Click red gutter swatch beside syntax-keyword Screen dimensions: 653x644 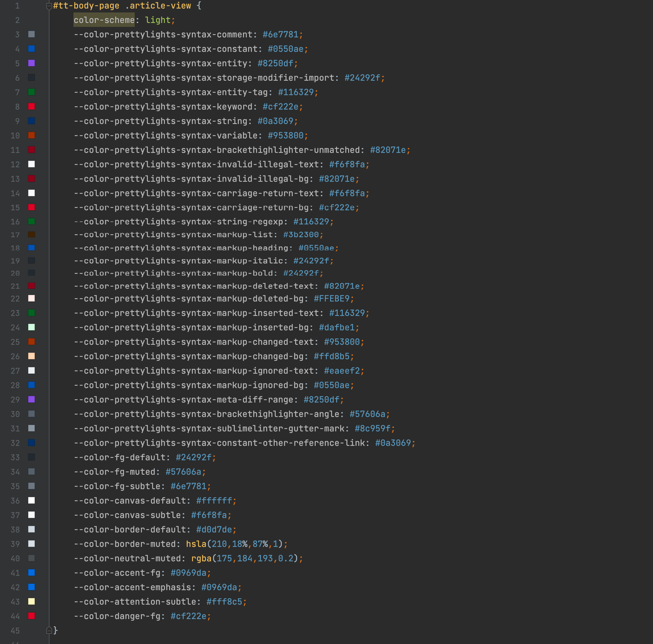pyautogui.click(x=31, y=106)
